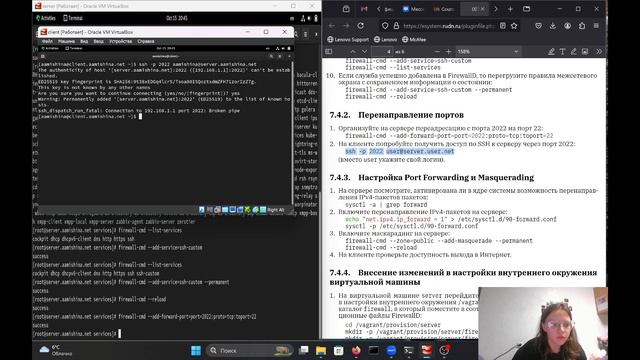Open the Firefox extensions icon

tap(582, 26)
